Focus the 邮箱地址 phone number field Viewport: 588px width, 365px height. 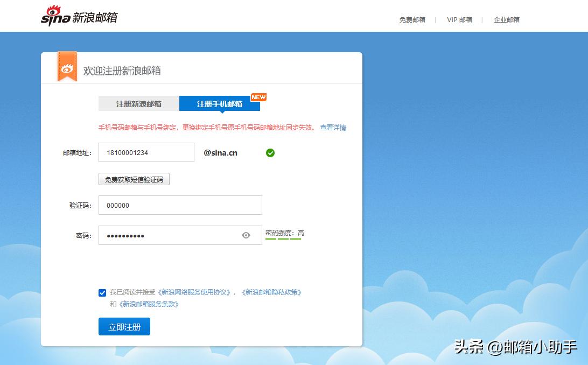(146, 152)
